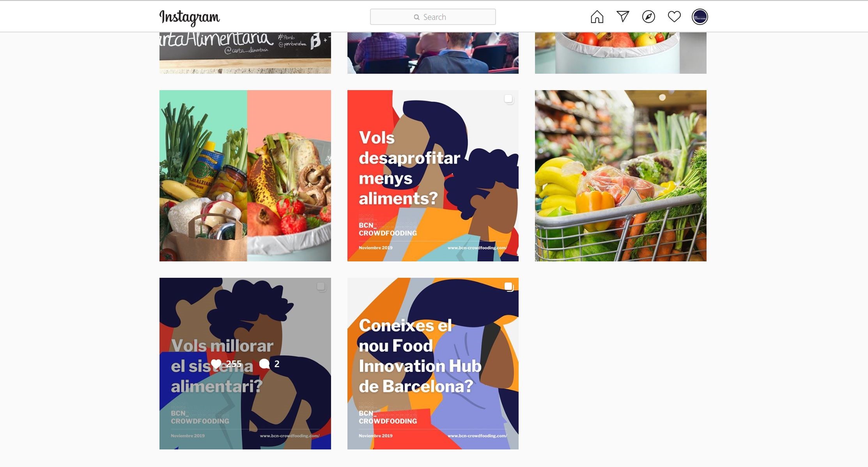Click carousel icon on 'Vols millorar' post
868x467 pixels.
(321, 287)
